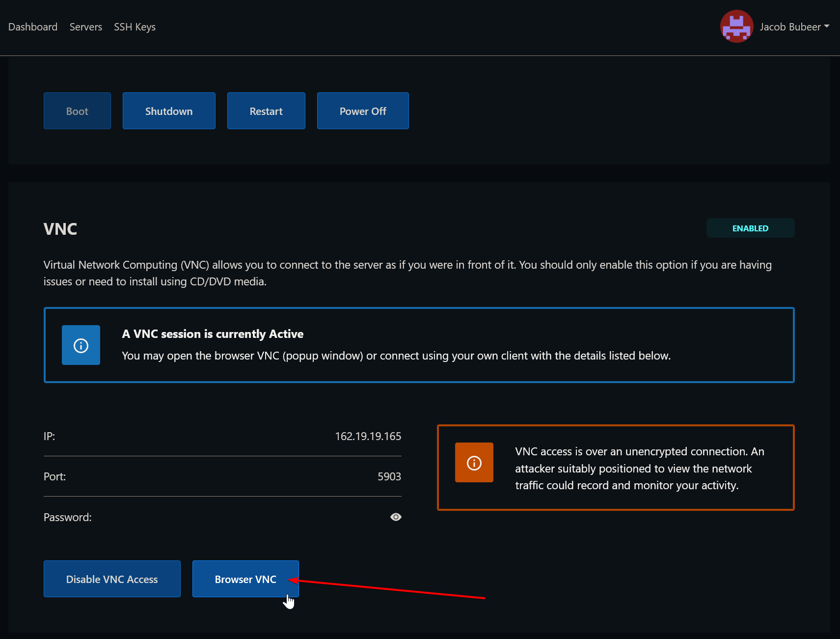Click the blue info icon in the active session notice

[x=81, y=345]
